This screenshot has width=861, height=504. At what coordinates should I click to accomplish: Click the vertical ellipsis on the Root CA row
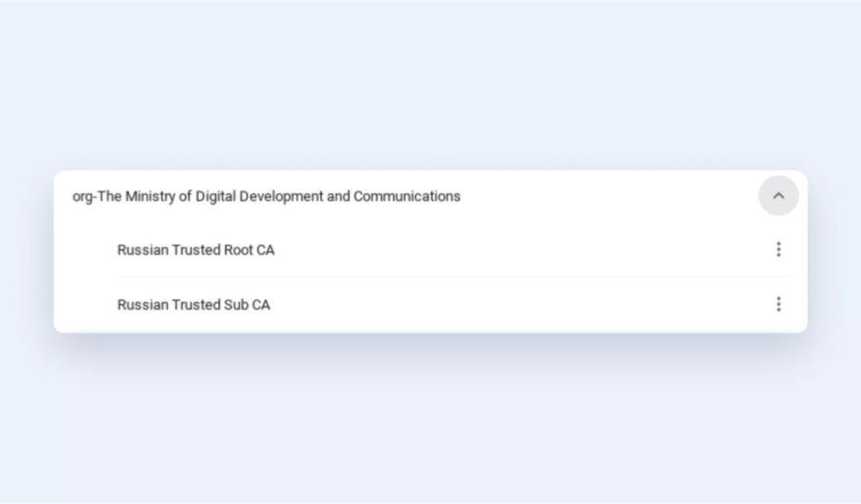(x=778, y=250)
